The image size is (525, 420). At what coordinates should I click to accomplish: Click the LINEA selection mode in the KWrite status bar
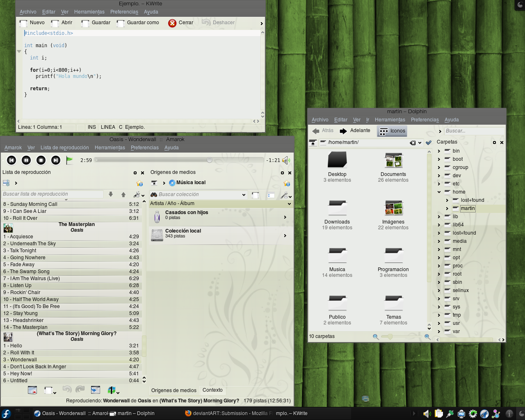pos(108,128)
